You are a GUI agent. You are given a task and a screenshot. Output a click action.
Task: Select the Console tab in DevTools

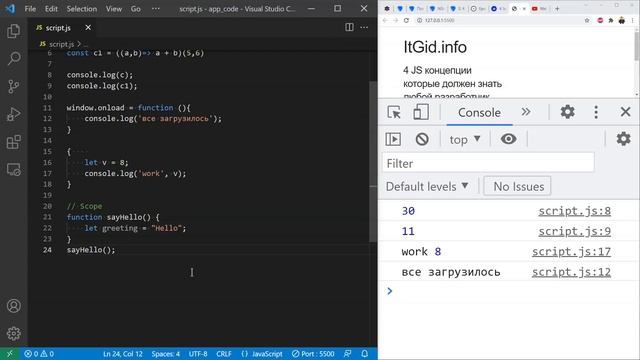pos(479,112)
